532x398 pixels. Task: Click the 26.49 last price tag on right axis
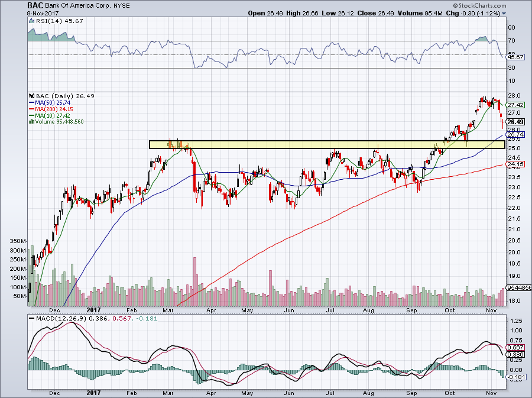click(x=515, y=122)
